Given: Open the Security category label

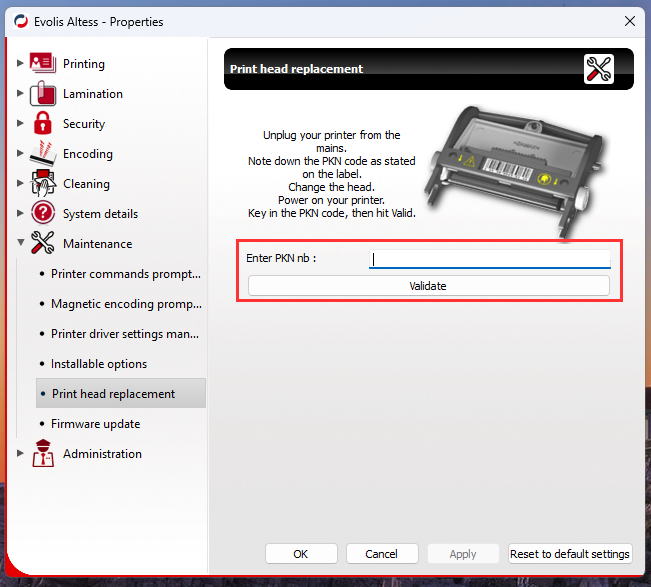Looking at the screenshot, I should pyautogui.click(x=84, y=124).
